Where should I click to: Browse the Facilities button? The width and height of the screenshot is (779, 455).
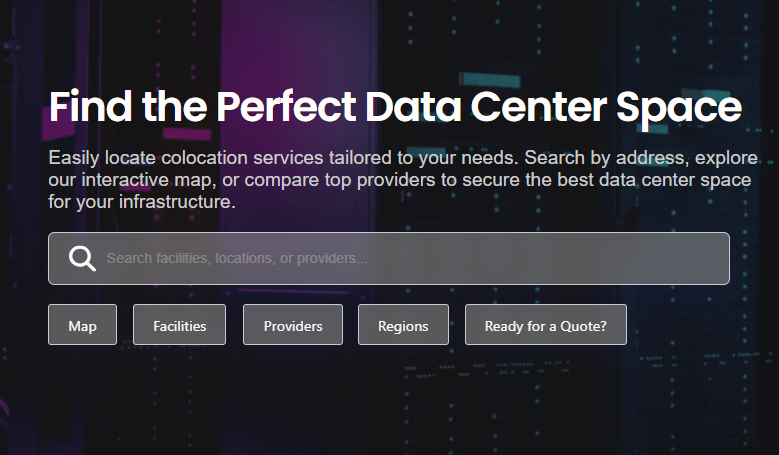tap(179, 326)
